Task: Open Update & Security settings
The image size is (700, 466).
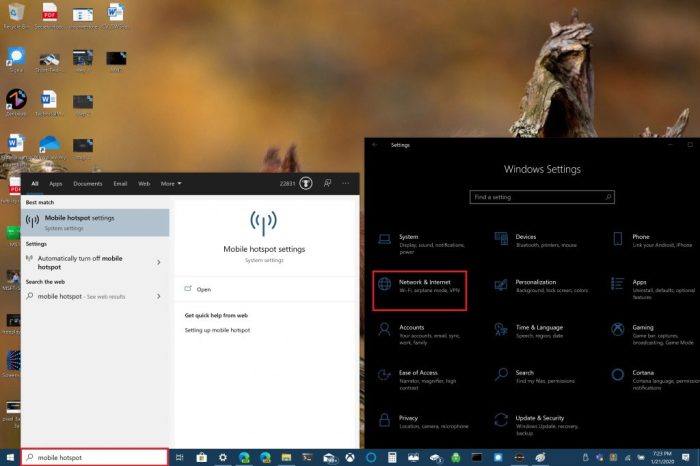Action: (x=539, y=421)
